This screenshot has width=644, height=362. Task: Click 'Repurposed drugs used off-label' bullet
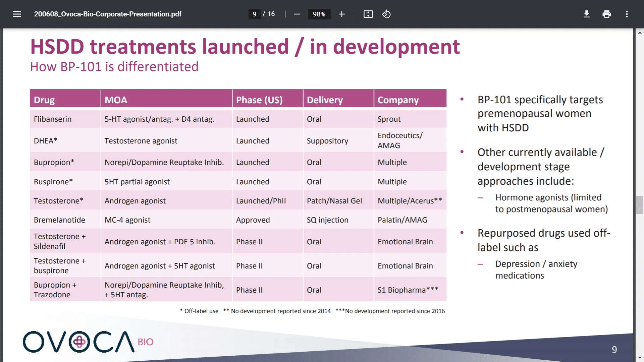[x=544, y=240]
